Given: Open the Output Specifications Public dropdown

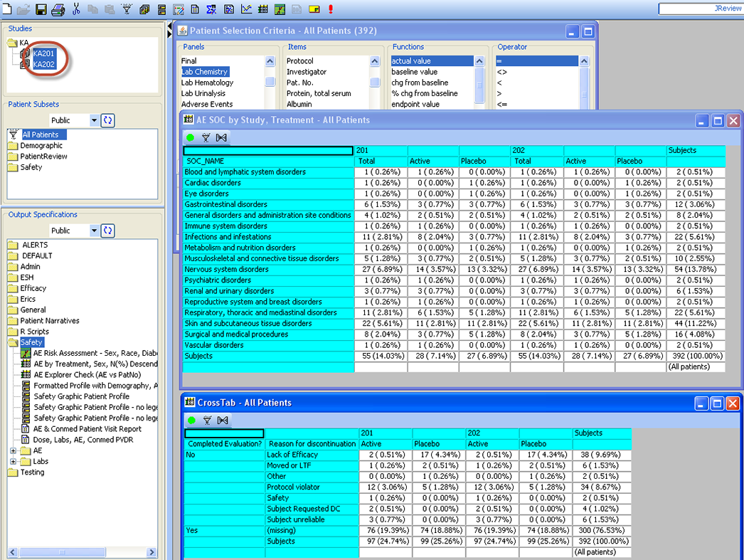Looking at the screenshot, I should 94,230.
